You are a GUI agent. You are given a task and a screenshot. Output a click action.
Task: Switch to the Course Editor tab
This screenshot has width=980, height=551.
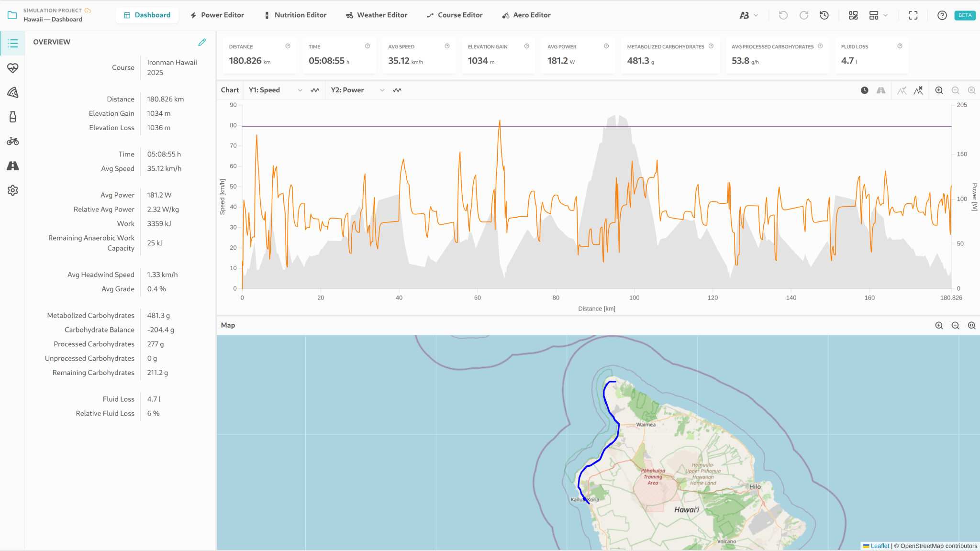(455, 15)
